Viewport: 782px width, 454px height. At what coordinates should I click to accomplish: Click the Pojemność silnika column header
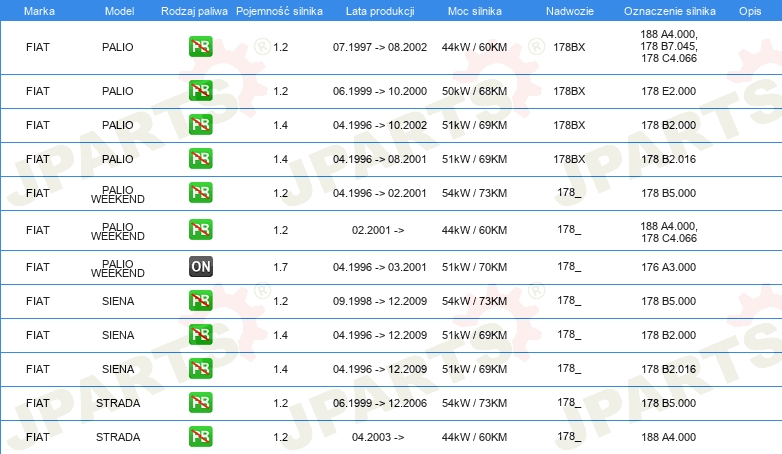279,11
